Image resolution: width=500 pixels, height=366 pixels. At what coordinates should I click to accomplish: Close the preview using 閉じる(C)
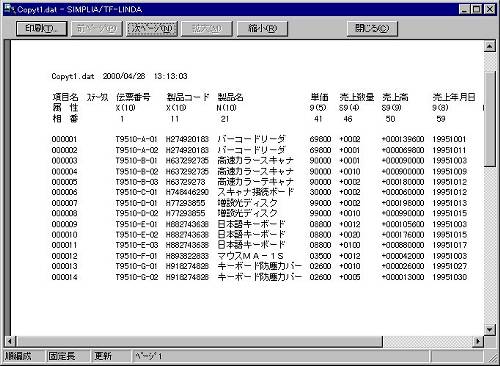click(372, 29)
